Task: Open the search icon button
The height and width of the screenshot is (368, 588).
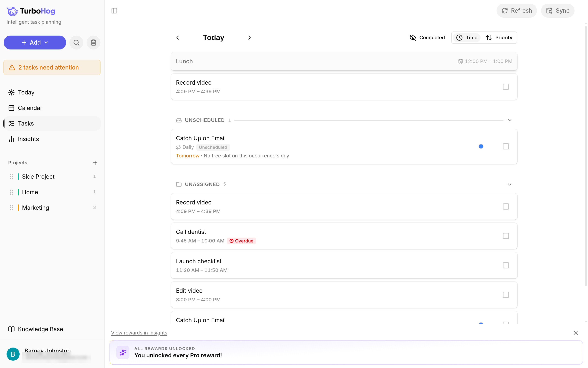Action: (76, 43)
